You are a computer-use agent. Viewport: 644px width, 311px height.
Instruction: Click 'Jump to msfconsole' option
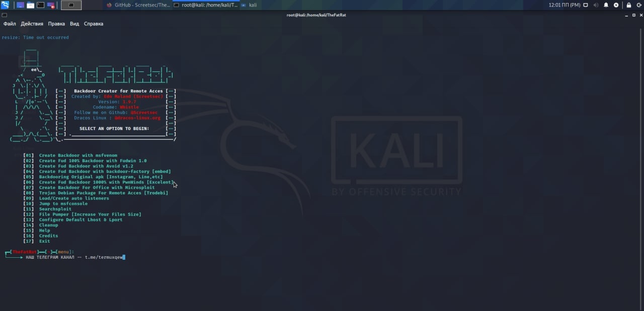pos(63,203)
